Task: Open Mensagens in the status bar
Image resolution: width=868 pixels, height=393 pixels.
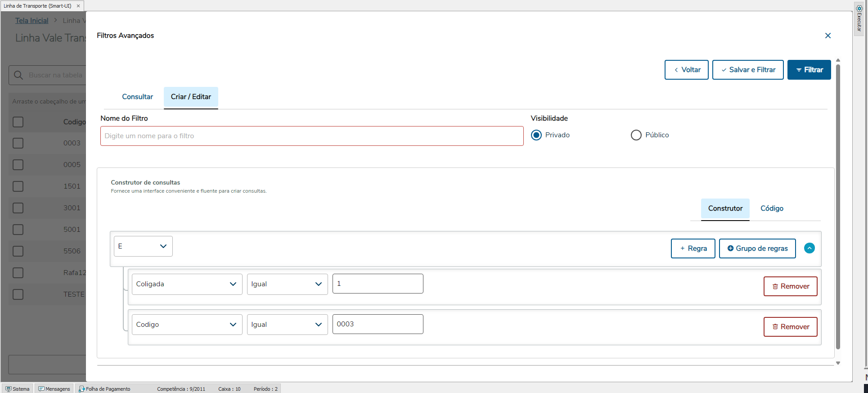Action: 54,389
